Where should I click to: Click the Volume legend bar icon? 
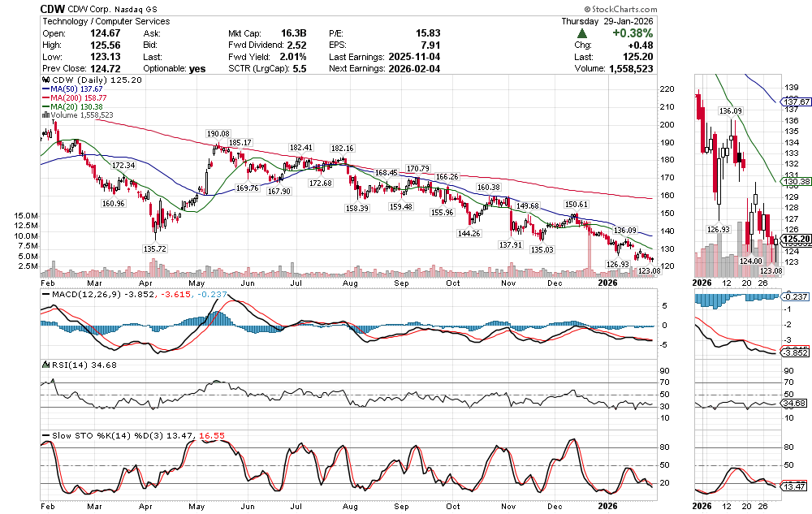click(45, 115)
